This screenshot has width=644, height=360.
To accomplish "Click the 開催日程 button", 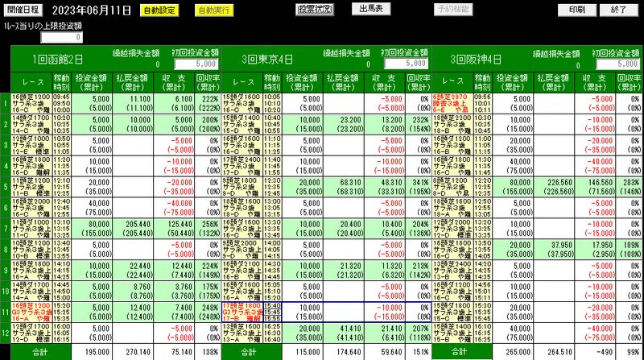I will 23,10.
